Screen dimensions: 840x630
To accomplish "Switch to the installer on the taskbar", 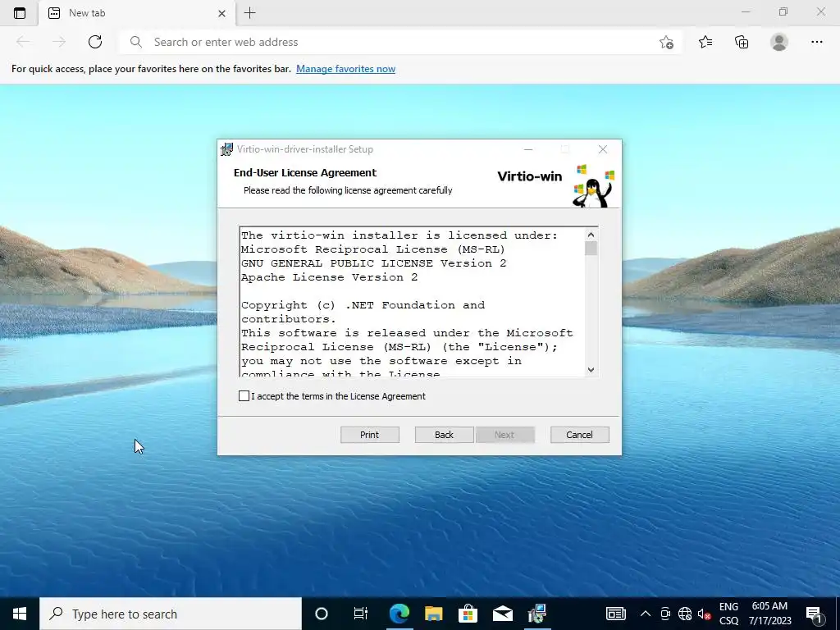I will point(536,614).
